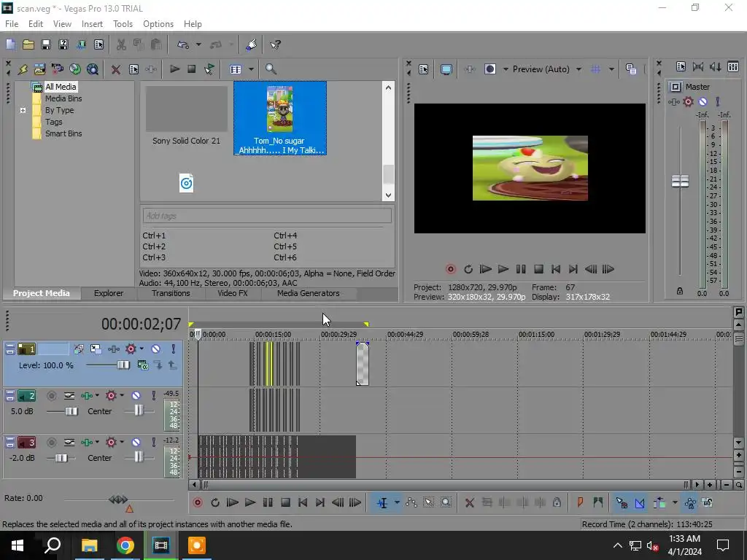This screenshot has height=560, width=747.
Task: Click the Search media magnifier icon
Action: click(271, 69)
